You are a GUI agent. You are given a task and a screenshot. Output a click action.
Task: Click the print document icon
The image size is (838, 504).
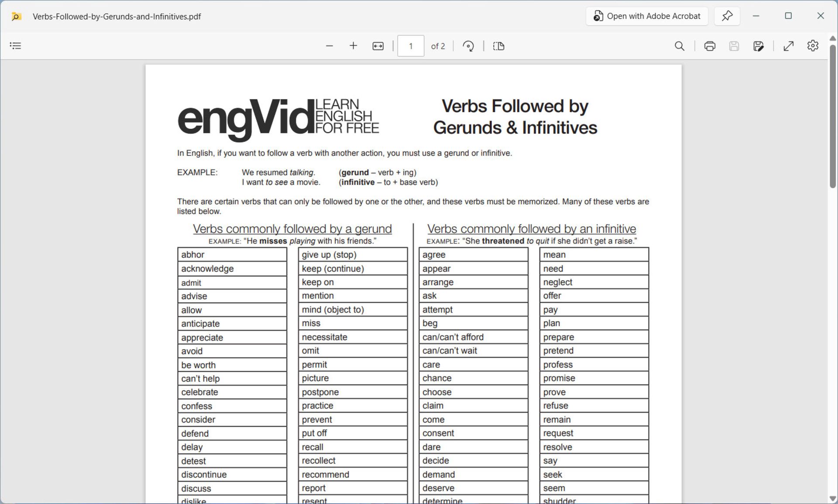(708, 46)
